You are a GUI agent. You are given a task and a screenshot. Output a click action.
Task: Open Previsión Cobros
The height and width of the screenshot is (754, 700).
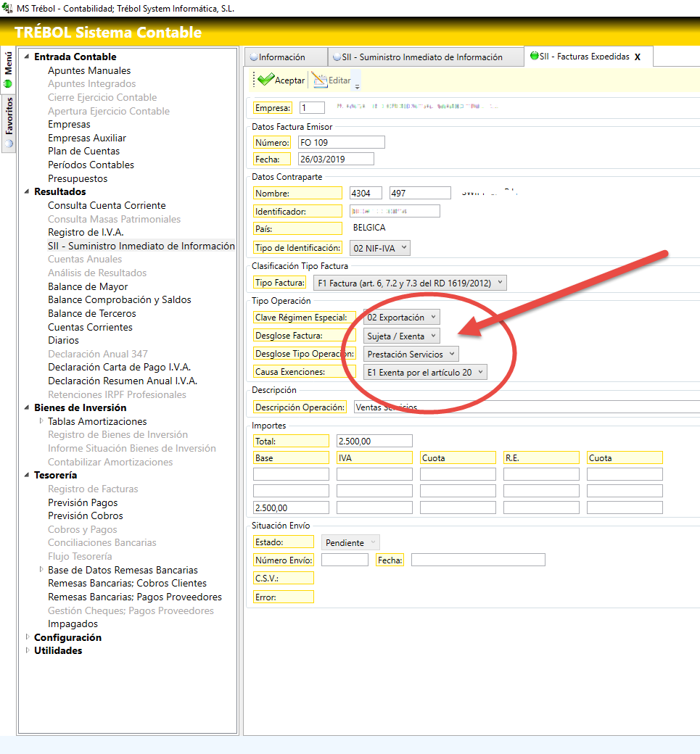pos(85,515)
